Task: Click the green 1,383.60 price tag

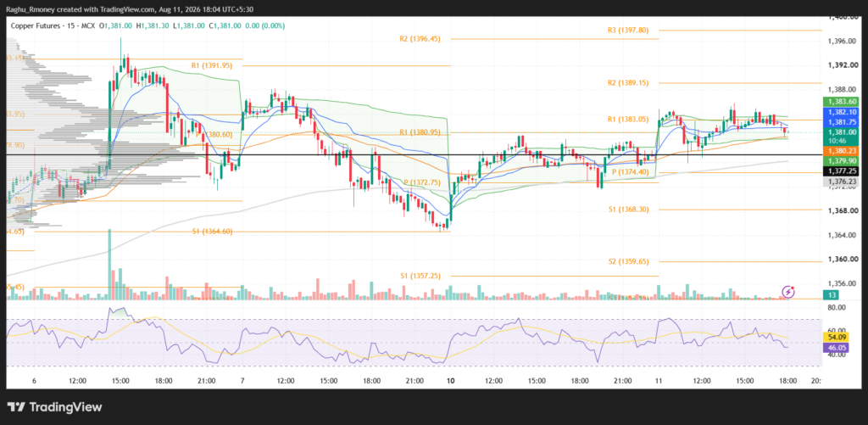Action: tap(842, 102)
